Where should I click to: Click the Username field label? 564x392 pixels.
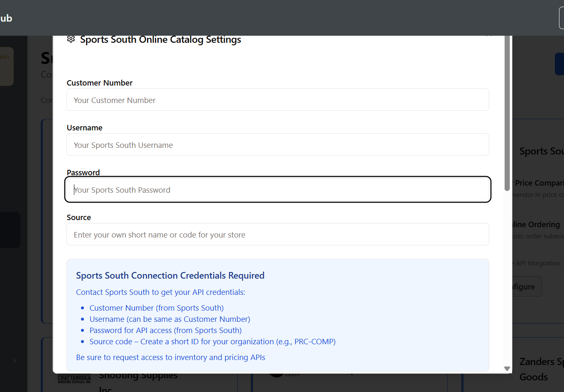coord(85,127)
